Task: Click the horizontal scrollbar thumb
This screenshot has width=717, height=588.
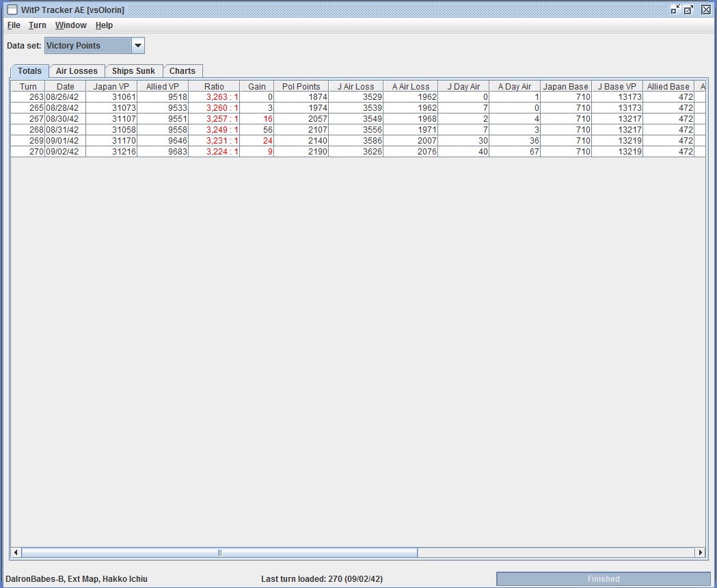Action: click(219, 552)
